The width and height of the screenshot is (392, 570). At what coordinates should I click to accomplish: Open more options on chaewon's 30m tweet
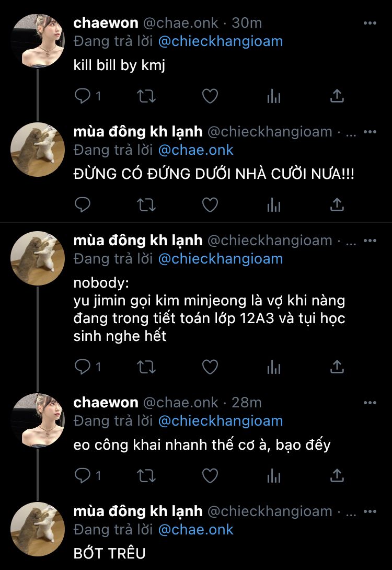pos(370,23)
